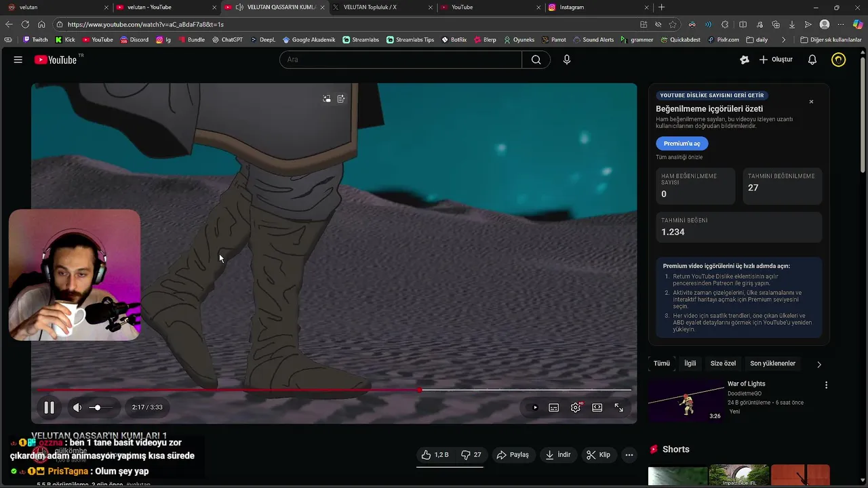Select the Tümü filter chip

[x=661, y=363]
